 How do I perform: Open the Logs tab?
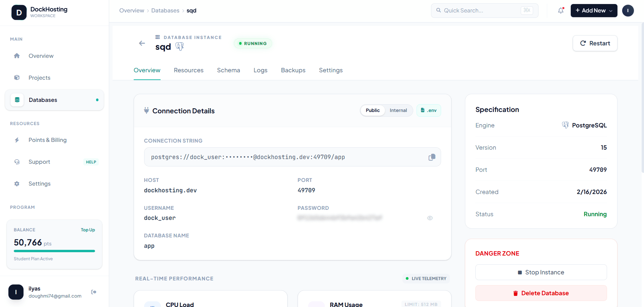260,70
